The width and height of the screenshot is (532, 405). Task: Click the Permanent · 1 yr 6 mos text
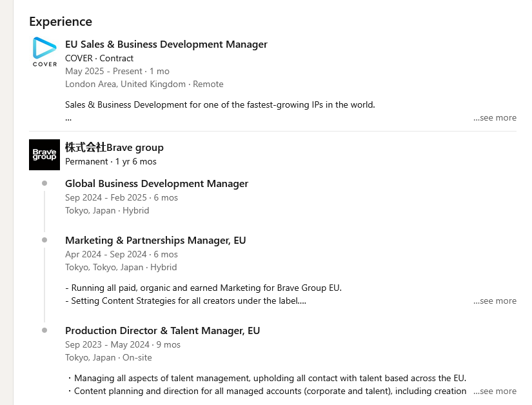[111, 161]
